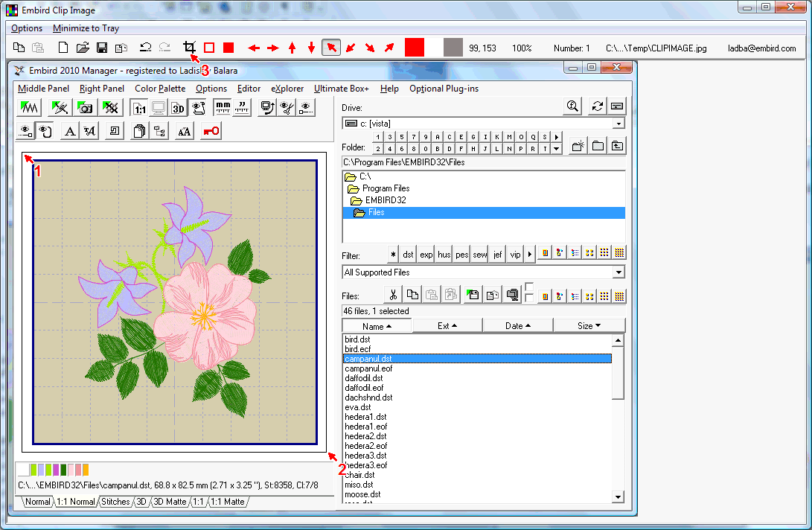Click folder shortcut button 1
812x530 pixels.
pyautogui.click(x=378, y=137)
